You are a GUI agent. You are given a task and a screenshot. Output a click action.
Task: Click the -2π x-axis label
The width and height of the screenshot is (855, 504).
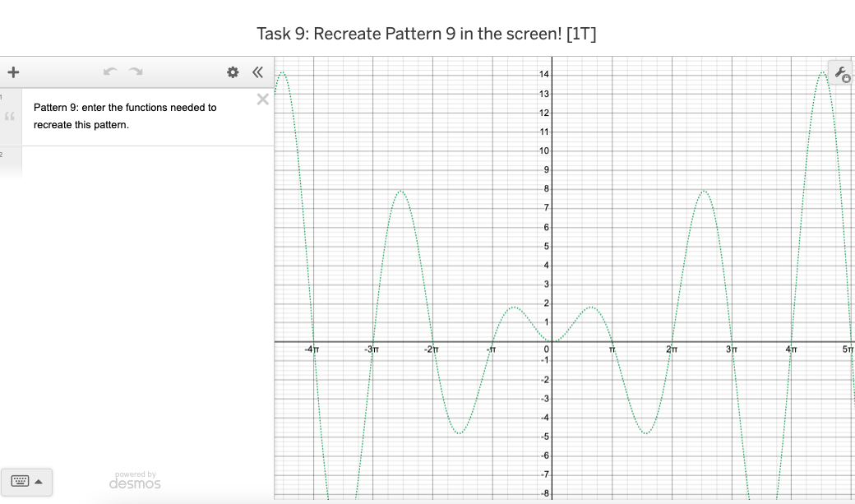432,349
